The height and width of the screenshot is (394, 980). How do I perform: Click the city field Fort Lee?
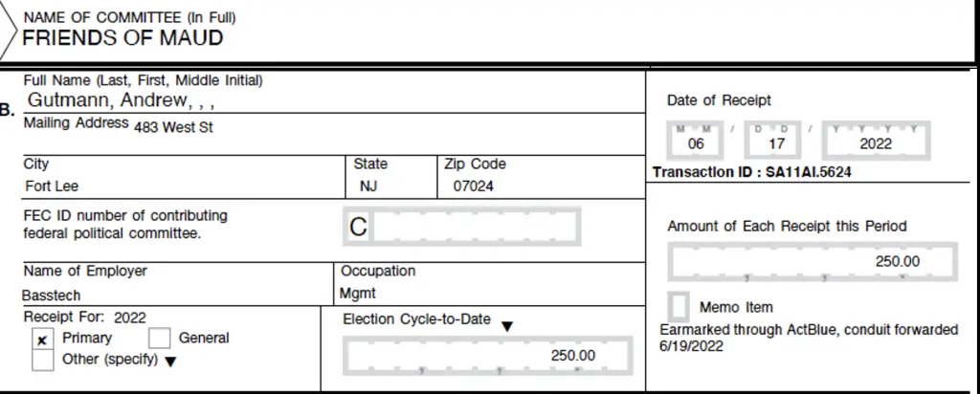coord(52,186)
